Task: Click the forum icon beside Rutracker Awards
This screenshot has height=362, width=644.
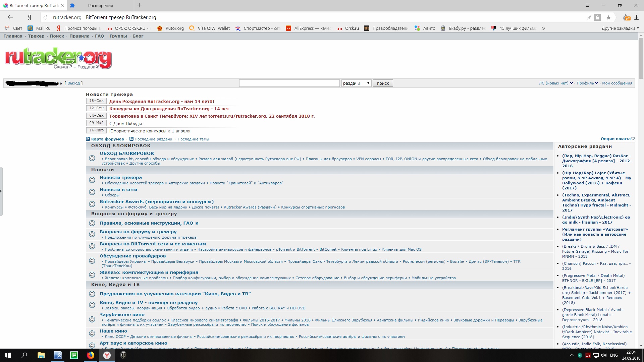Action: pyautogui.click(x=92, y=204)
